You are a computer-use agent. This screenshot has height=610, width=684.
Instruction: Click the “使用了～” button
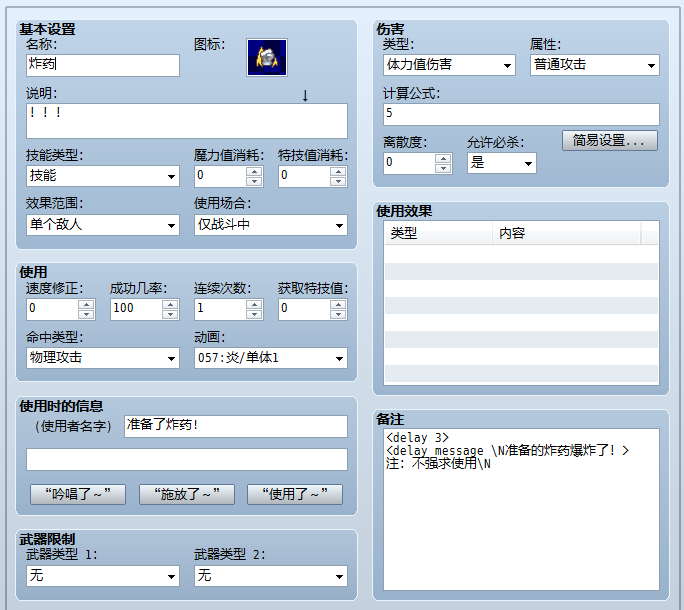(x=295, y=494)
